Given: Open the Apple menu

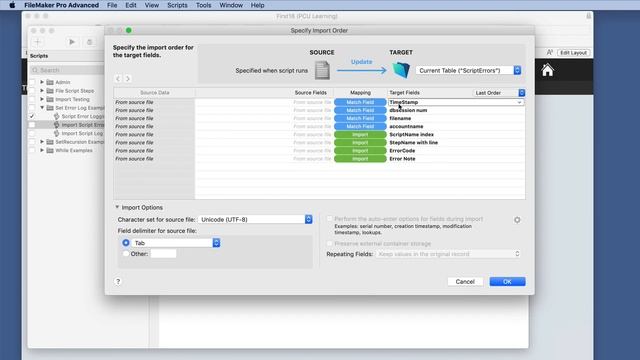Looking at the screenshot, I should tap(12, 5).
